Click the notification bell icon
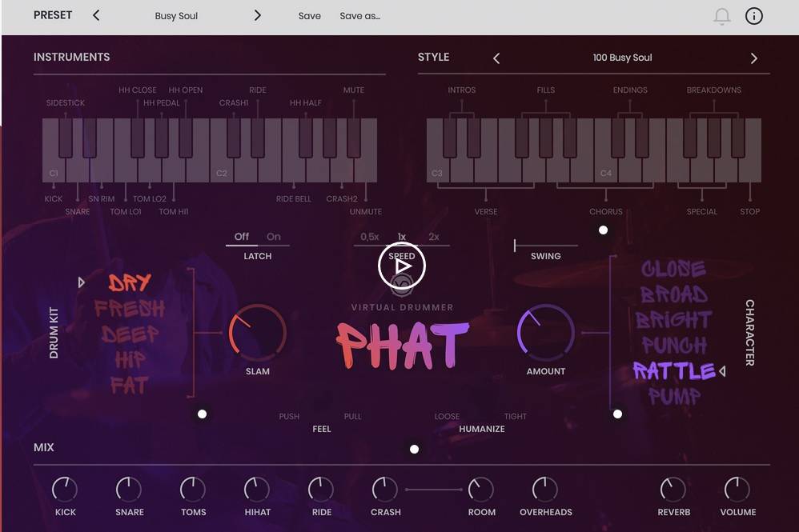 (x=722, y=16)
